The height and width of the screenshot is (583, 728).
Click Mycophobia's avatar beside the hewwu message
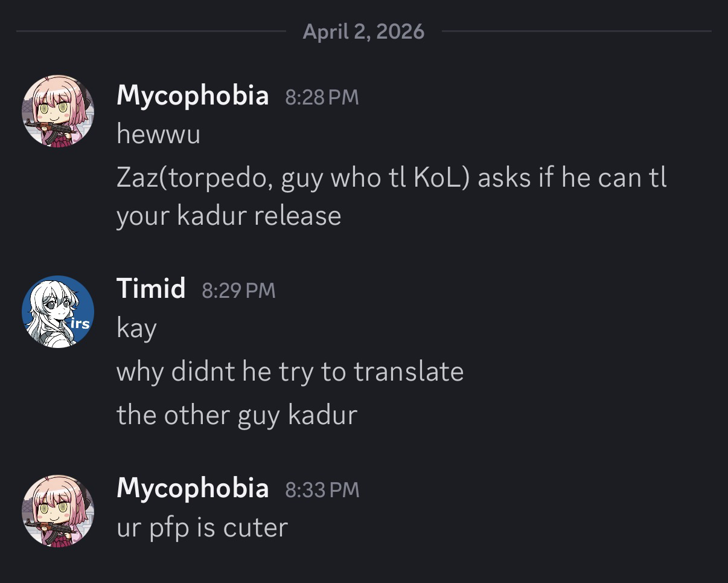point(58,111)
